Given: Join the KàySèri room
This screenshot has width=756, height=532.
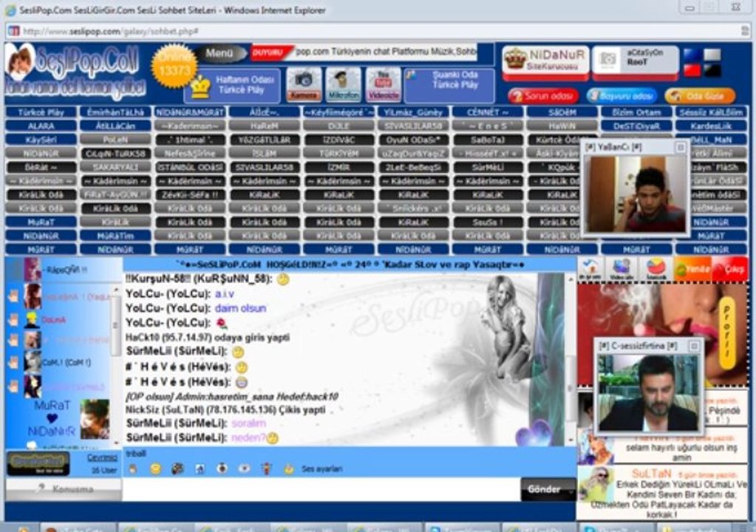Looking at the screenshot, I should [x=41, y=140].
